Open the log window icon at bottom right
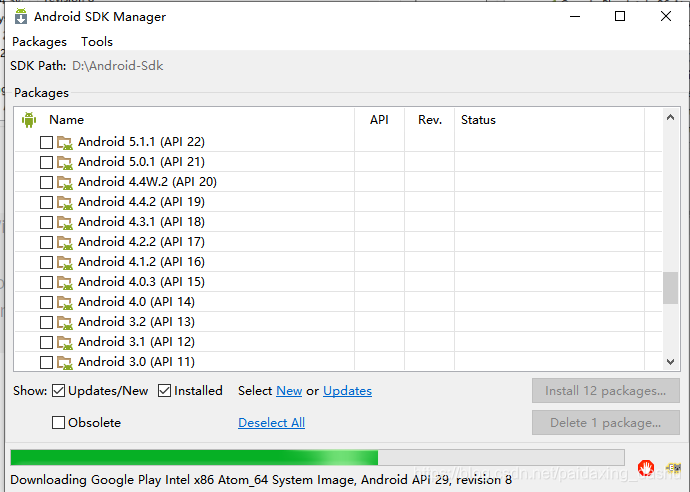The width and height of the screenshot is (690, 492). coord(673,468)
